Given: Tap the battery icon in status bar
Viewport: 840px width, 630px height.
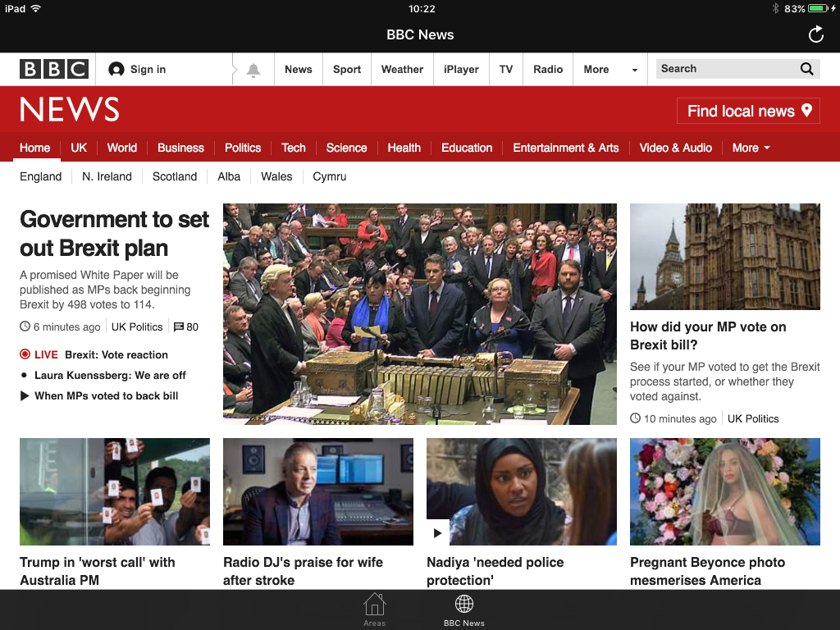Looking at the screenshot, I should point(818,8).
